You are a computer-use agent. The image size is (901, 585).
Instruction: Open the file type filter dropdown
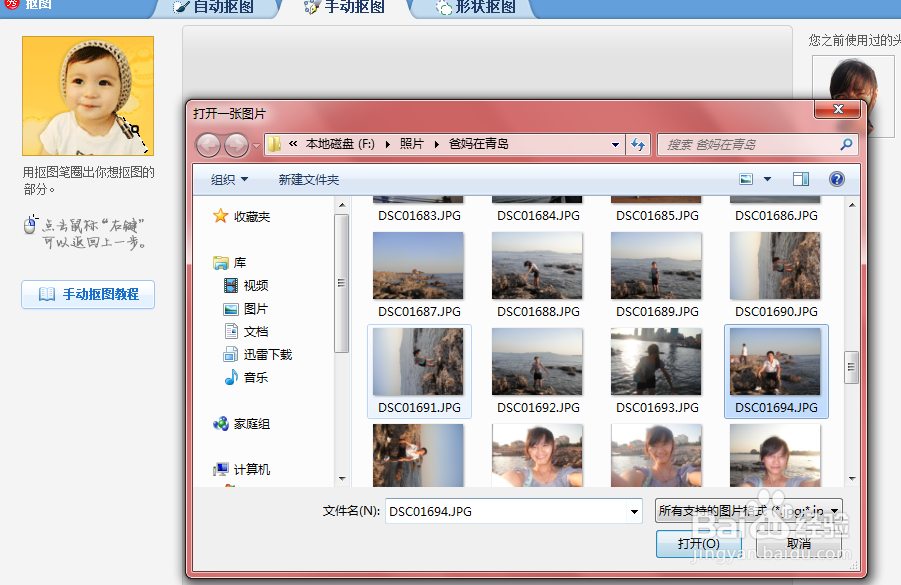click(749, 510)
